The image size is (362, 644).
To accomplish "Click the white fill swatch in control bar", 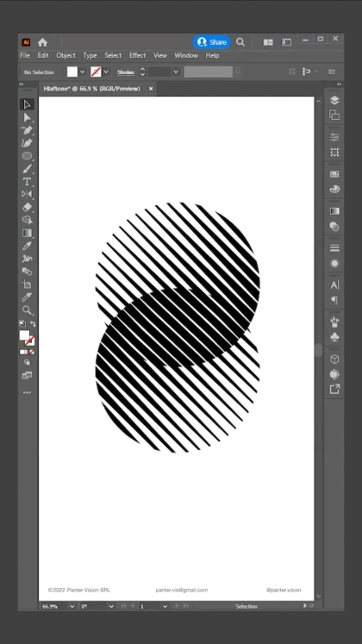I will (72, 72).
